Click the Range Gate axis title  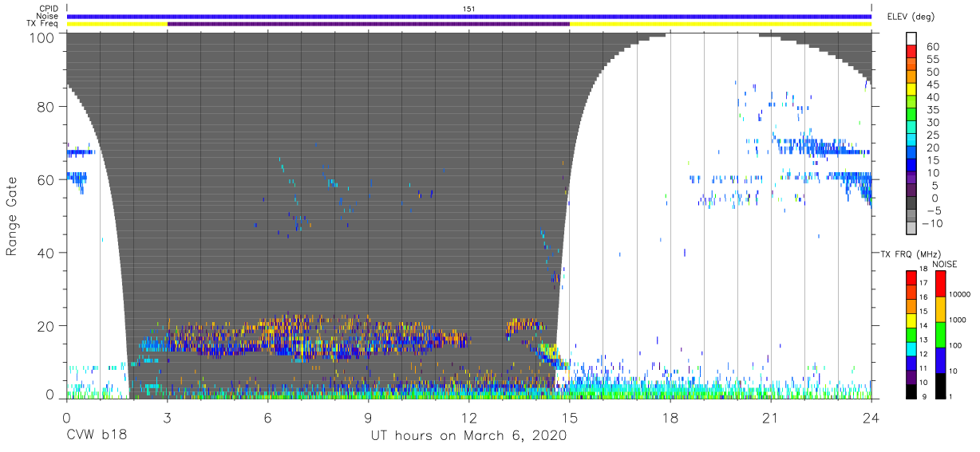[x=13, y=216]
